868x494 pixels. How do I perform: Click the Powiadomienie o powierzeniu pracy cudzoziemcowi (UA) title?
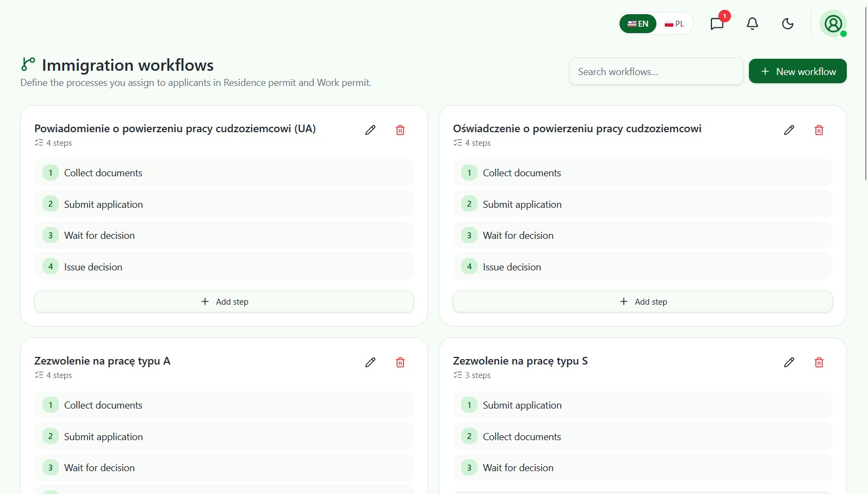pos(175,128)
